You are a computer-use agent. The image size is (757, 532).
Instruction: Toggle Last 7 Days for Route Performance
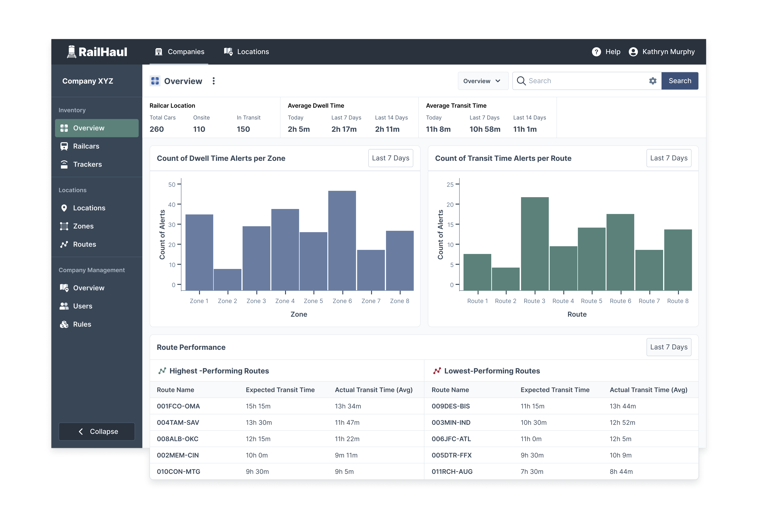coord(669,347)
